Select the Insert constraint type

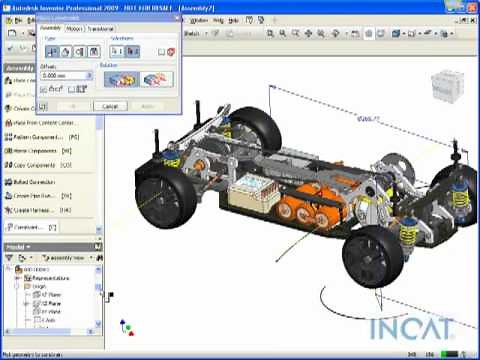[x=94, y=52]
